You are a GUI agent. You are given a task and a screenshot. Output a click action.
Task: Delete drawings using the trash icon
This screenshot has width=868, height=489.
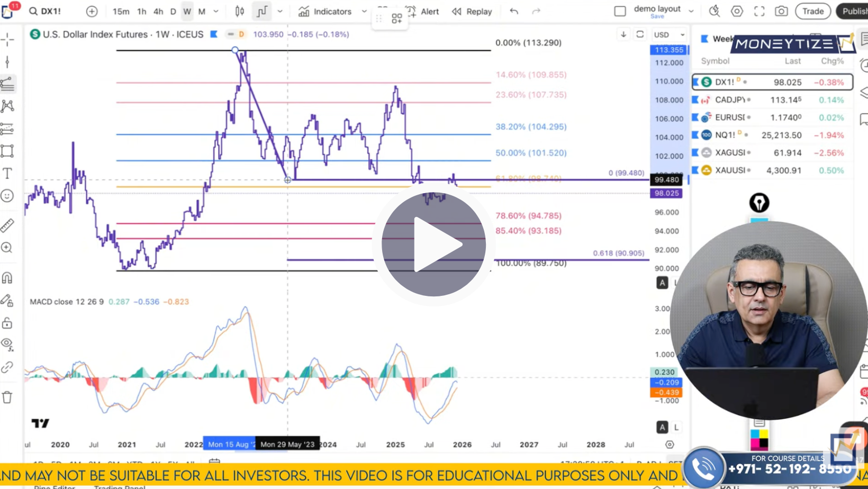coord(7,396)
